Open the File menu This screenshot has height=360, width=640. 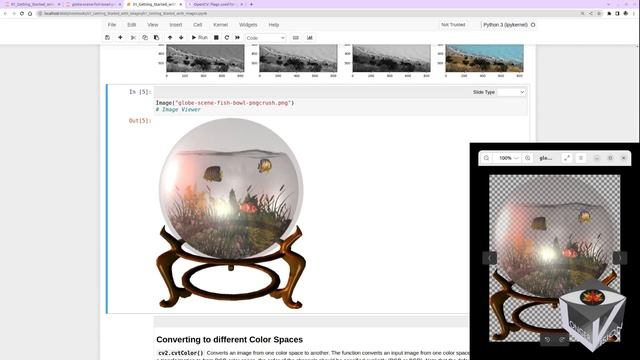click(x=112, y=25)
